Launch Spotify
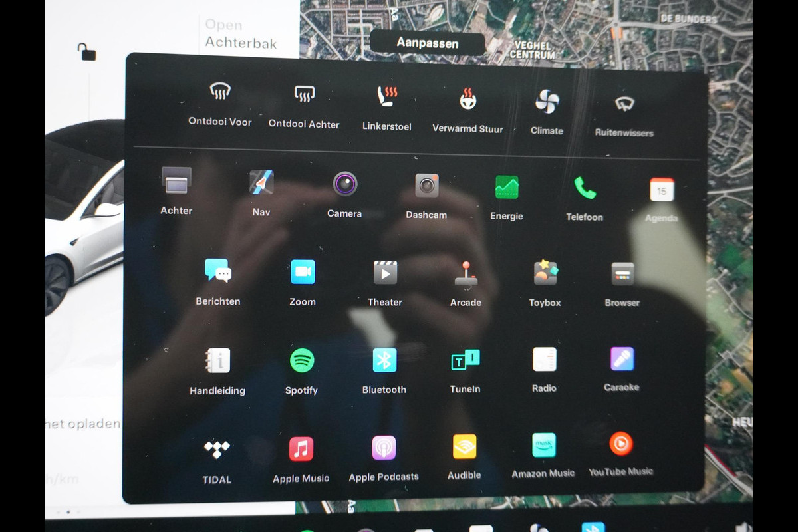 pos(302,360)
